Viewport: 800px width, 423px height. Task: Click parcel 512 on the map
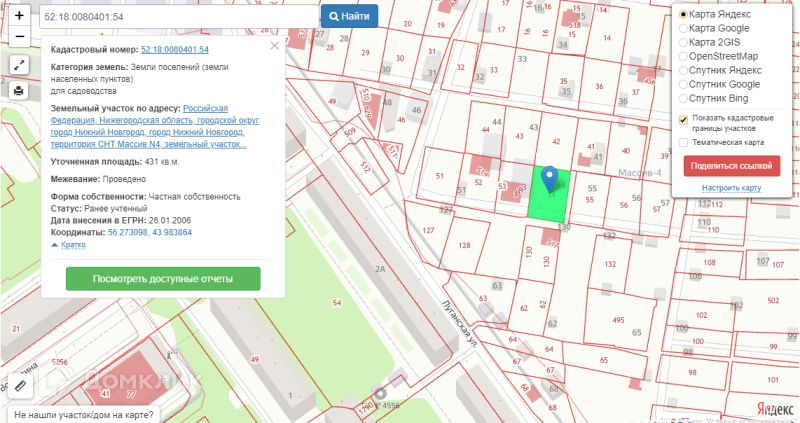coord(365,167)
